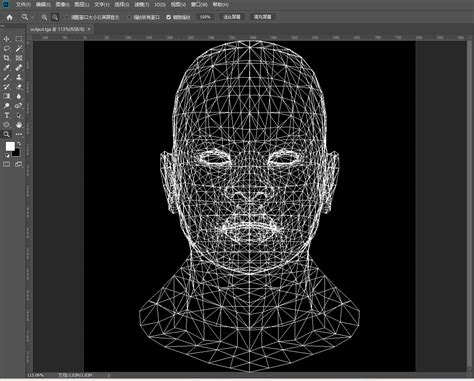This screenshot has width=474, height=381.
Task: Select the Crop tool
Action: point(6,58)
